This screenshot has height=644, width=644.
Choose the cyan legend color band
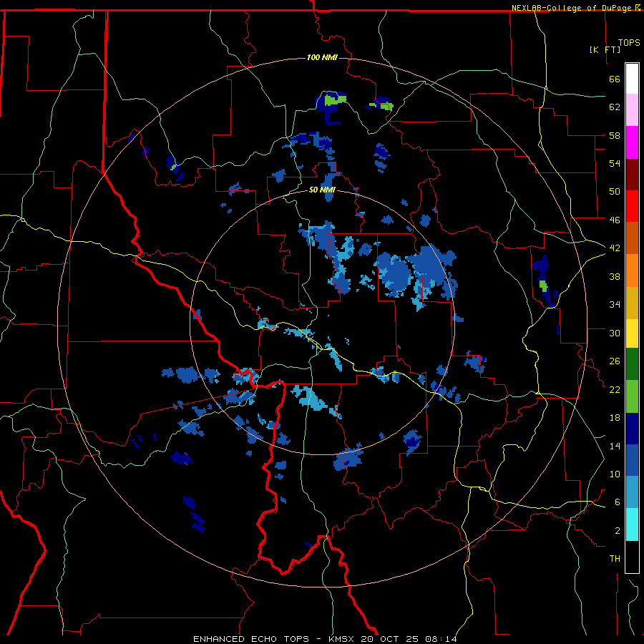click(632, 525)
